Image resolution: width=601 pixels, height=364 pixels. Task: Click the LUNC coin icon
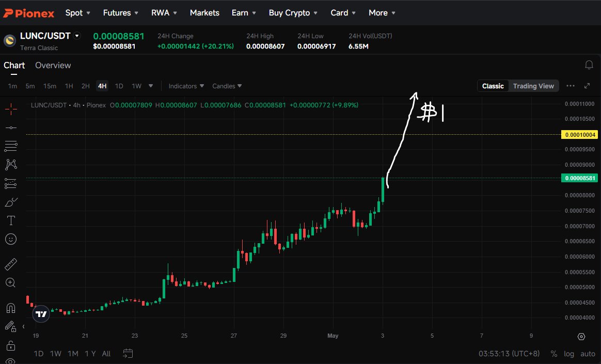click(x=10, y=41)
